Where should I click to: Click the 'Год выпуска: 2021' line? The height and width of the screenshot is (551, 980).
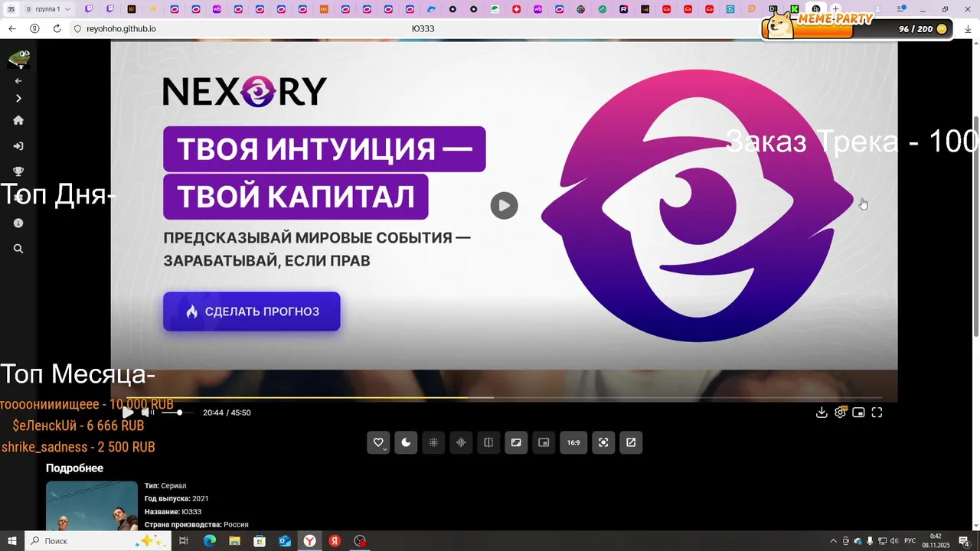coord(177,499)
